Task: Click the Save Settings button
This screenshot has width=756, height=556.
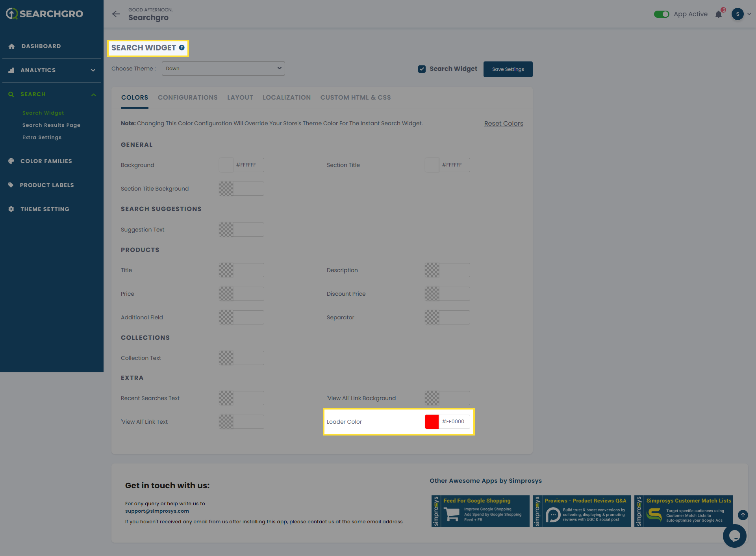Action: (x=508, y=69)
